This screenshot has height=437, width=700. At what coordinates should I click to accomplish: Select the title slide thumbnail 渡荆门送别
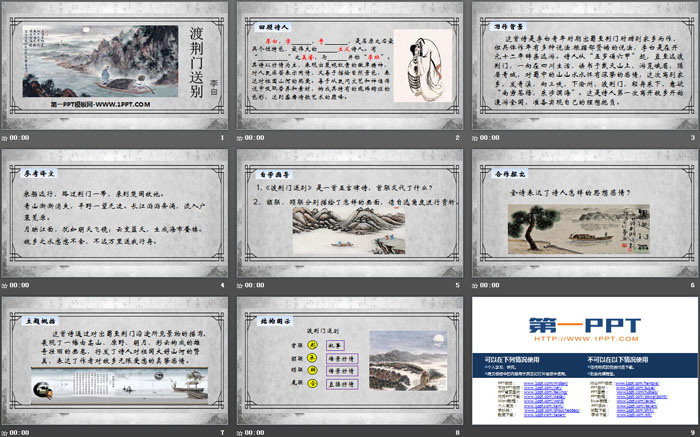114,66
